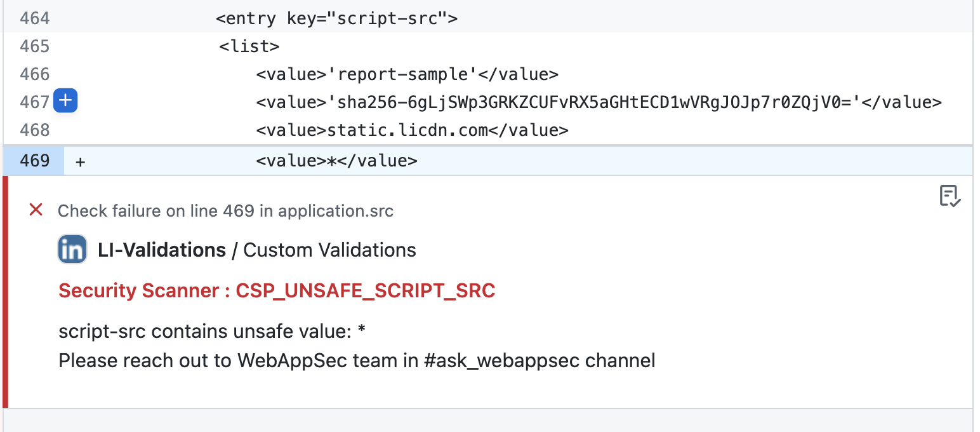Click the static.licdn.com value line
The image size is (980, 432).
click(412, 130)
